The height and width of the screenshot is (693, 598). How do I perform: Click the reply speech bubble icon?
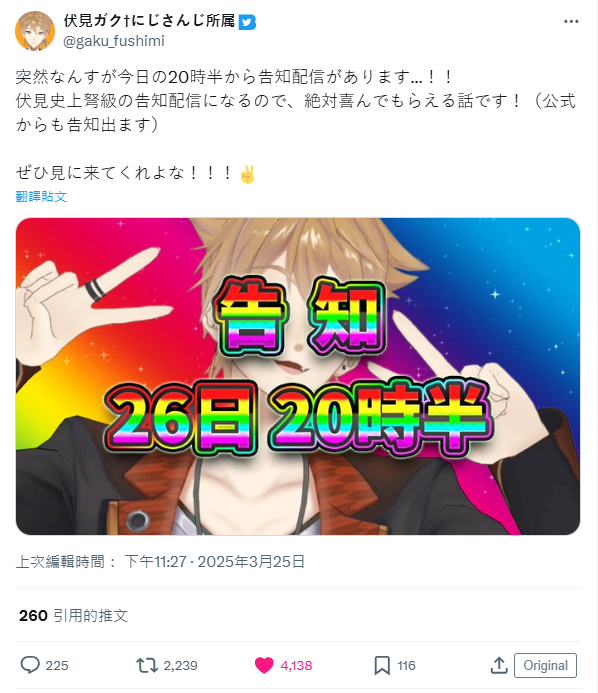tap(30, 665)
